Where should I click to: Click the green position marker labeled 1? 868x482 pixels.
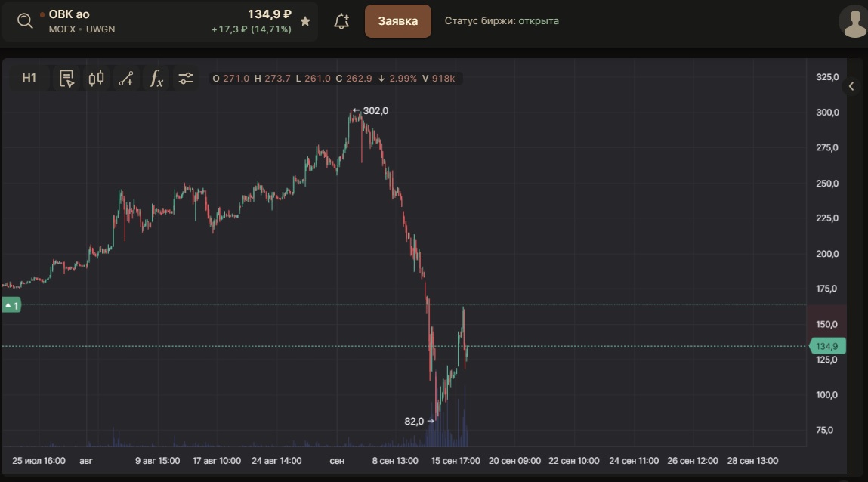click(11, 305)
